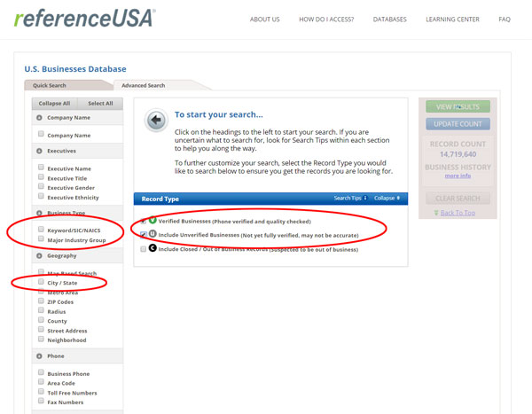Check the Keyword/SIC/NAICS checkbox
Image resolution: width=532 pixels, height=414 pixels.
41,229
